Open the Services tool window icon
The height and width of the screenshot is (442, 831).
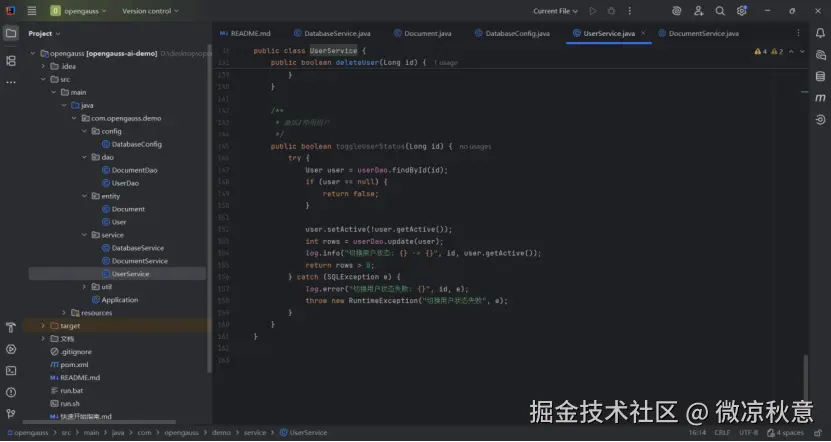pyautogui.click(x=11, y=349)
